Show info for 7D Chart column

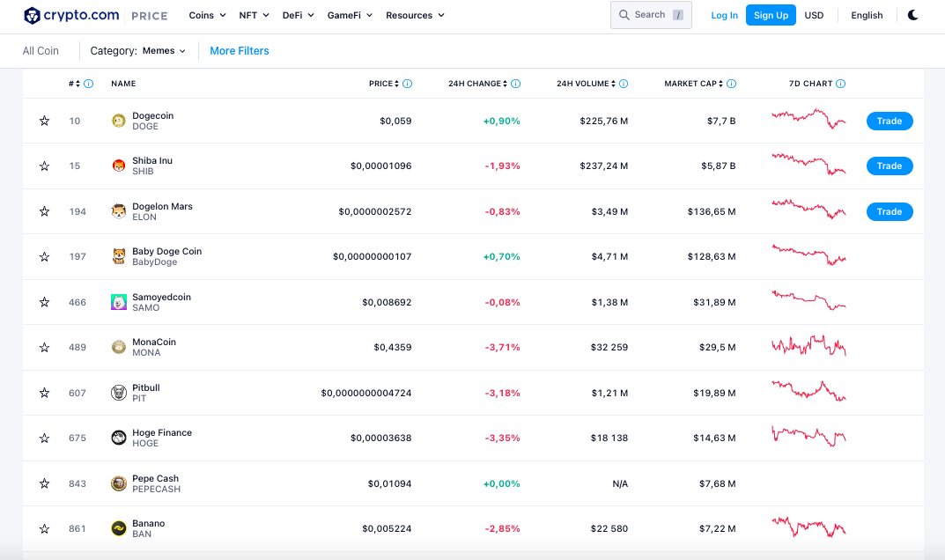pos(841,84)
